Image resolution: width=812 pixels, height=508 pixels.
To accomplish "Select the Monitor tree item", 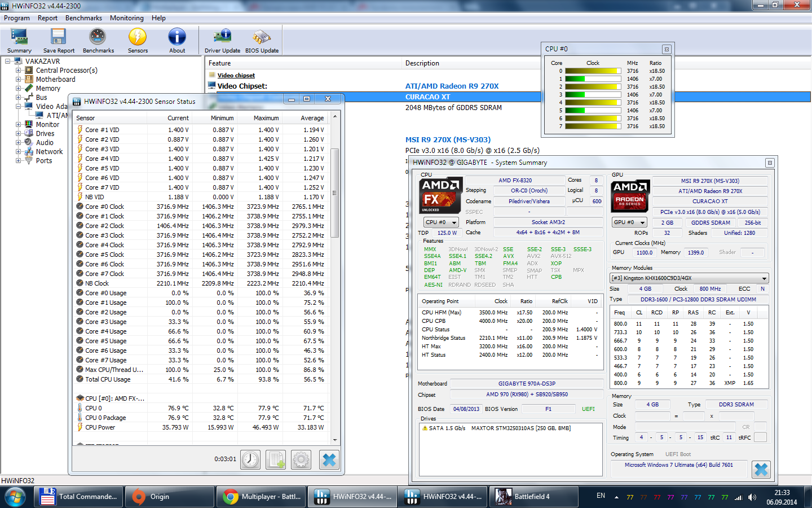I will tap(47, 125).
